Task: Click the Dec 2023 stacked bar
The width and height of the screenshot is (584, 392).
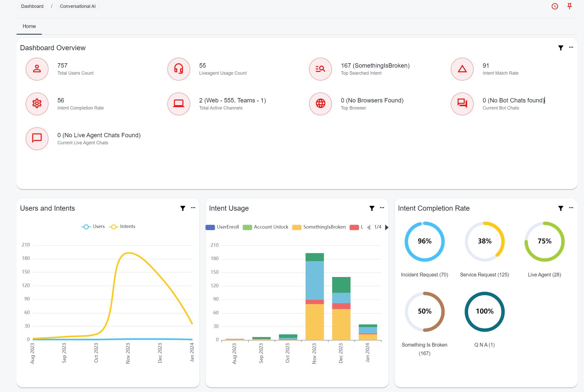Action: 341,309
